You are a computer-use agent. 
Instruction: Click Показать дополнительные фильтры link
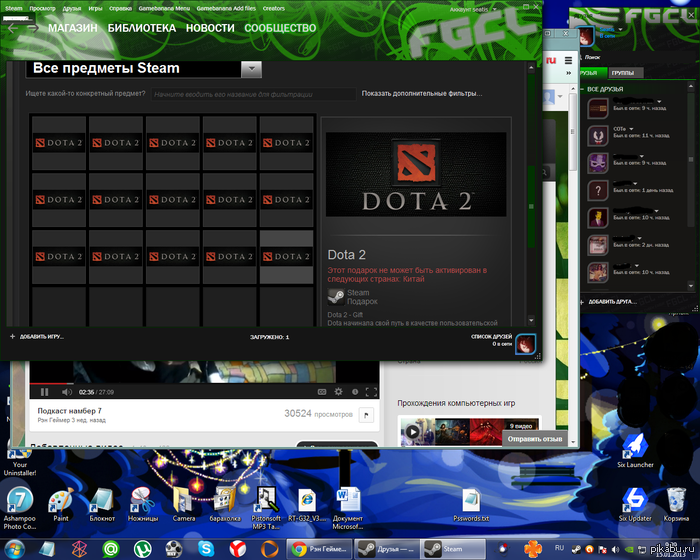[421, 94]
